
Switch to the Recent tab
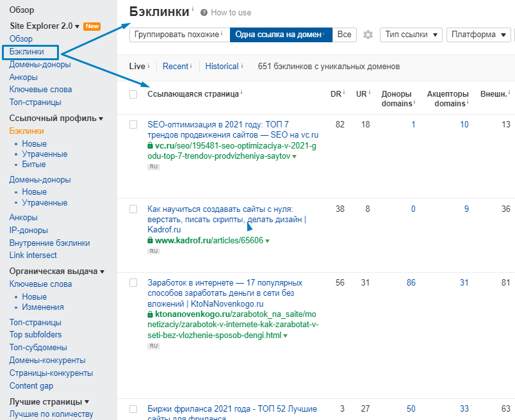pos(176,66)
